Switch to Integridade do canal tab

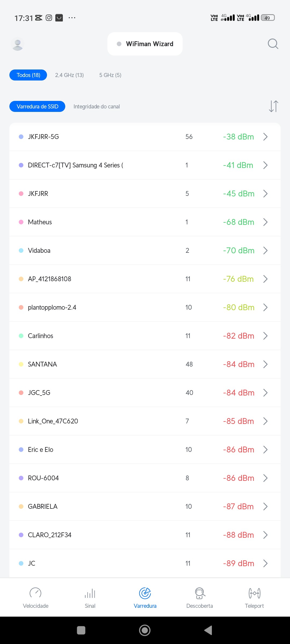pyautogui.click(x=97, y=107)
